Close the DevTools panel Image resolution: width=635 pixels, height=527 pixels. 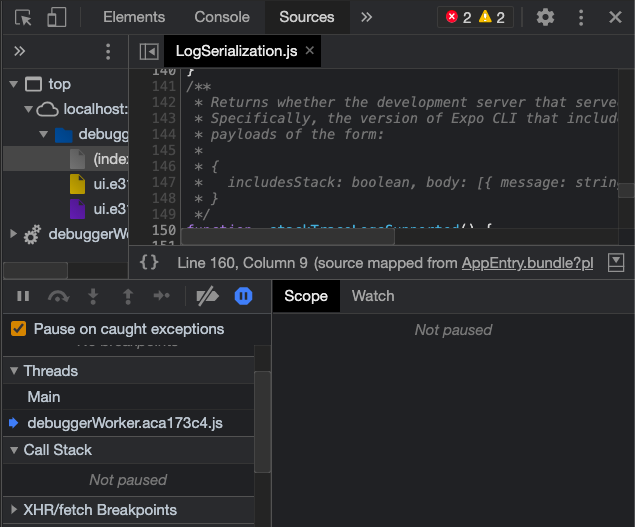(x=615, y=17)
